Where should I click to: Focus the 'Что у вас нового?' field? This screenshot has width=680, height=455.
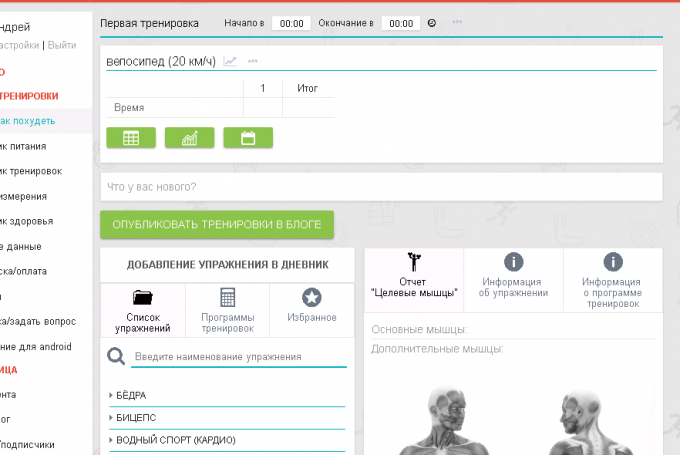[380, 186]
